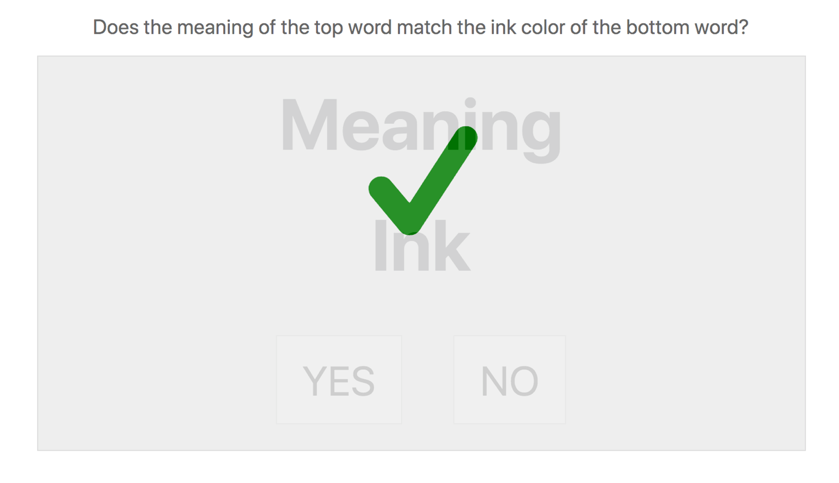Image resolution: width=839 pixels, height=483 pixels.
Task: Answer YES to the color match question
Action: tap(339, 380)
